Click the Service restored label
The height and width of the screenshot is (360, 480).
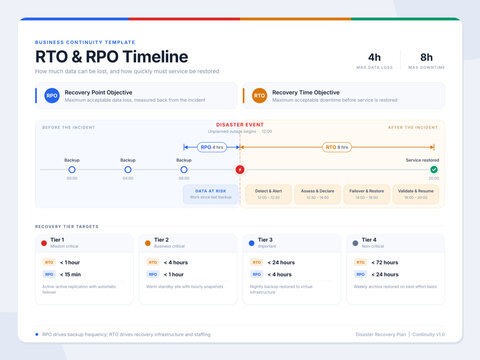pos(422,160)
